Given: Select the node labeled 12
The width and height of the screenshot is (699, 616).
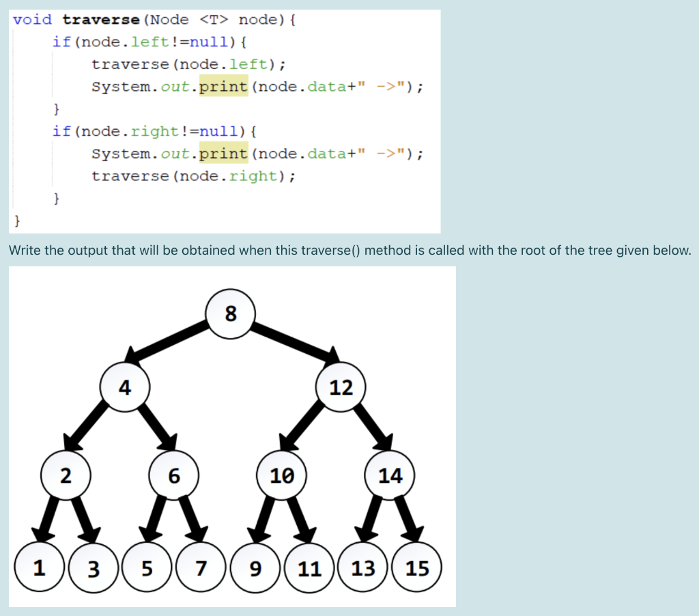Looking at the screenshot, I should coord(341,387).
